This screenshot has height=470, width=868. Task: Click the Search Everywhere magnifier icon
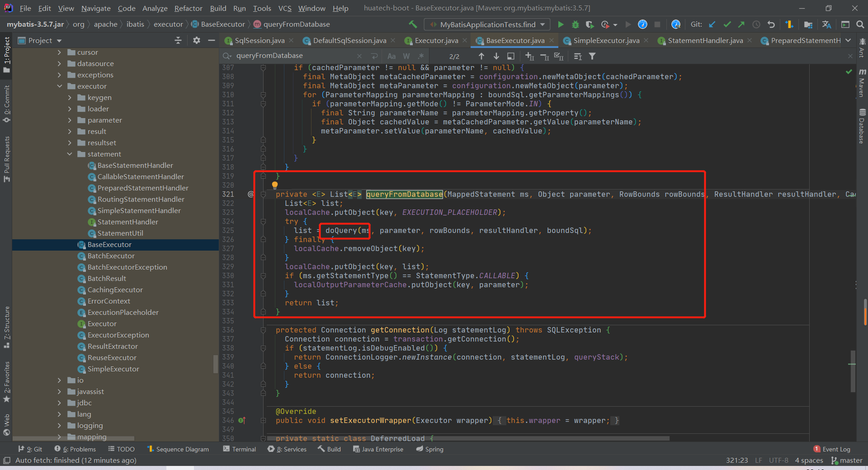[860, 24]
